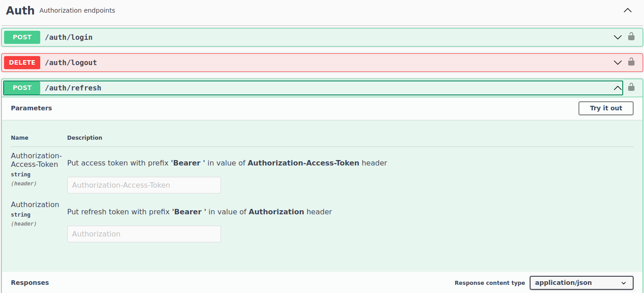
Task: Click the lock icon on /auth/login
Action: 631,37
